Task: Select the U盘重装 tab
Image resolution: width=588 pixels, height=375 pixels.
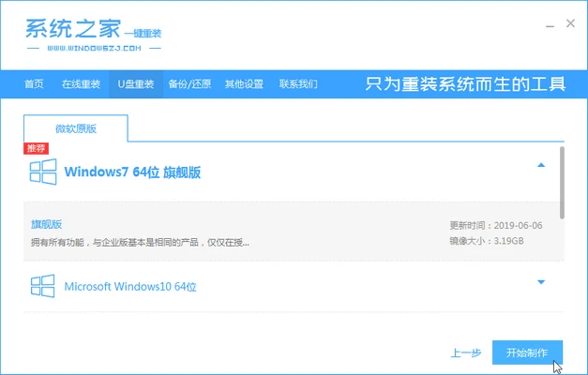Action: [x=136, y=84]
